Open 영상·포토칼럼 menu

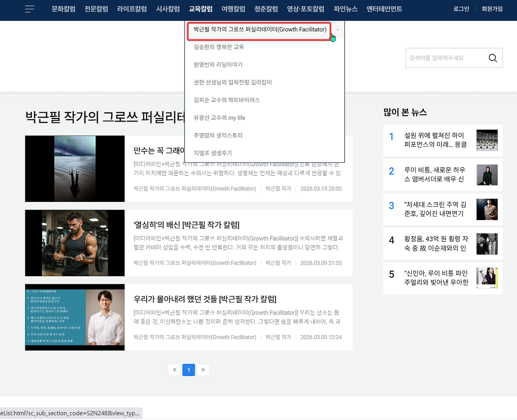point(306,9)
